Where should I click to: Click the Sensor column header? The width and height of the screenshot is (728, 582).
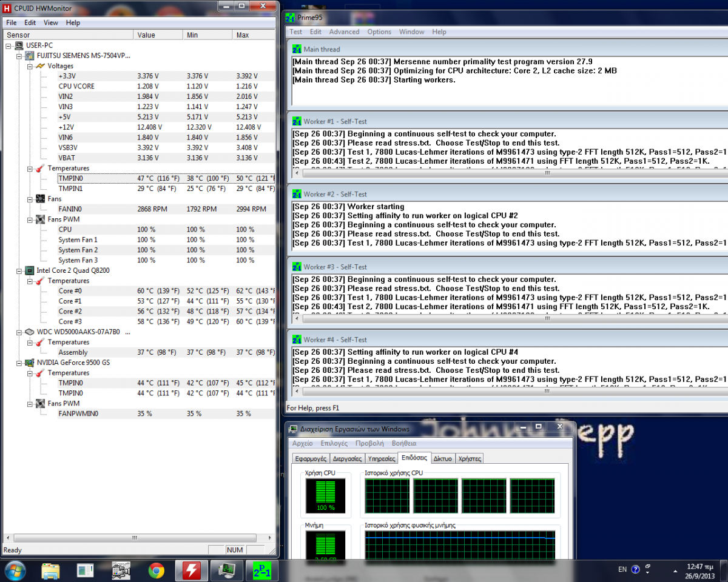(x=67, y=35)
